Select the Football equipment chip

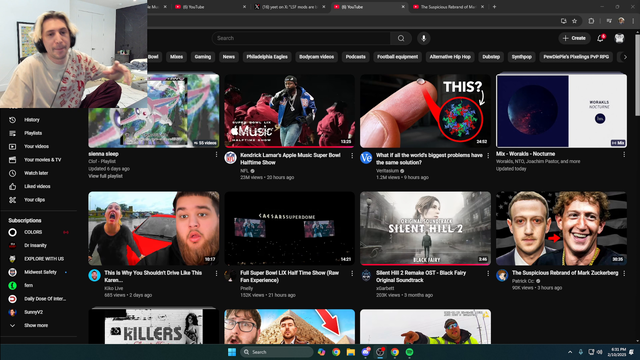[398, 57]
